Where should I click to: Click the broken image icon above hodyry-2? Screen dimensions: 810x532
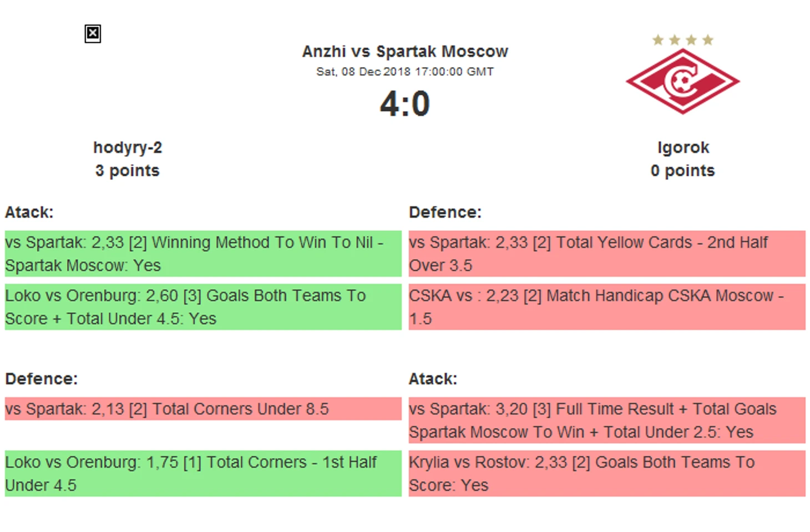pyautogui.click(x=93, y=34)
